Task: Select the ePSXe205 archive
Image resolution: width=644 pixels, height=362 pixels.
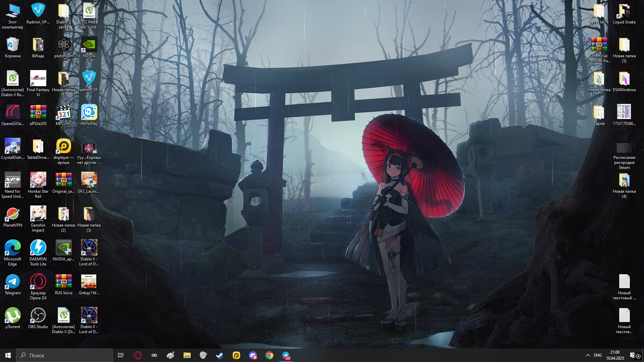Action: 38,115
